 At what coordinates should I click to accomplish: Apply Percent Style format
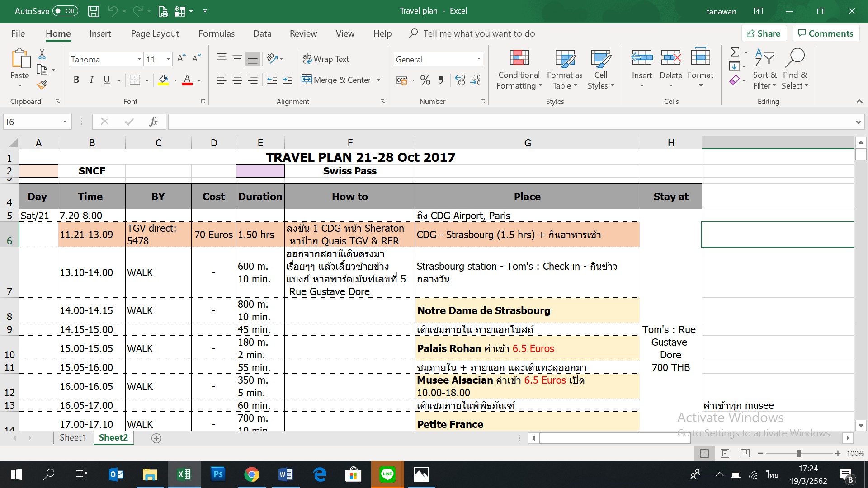click(425, 80)
